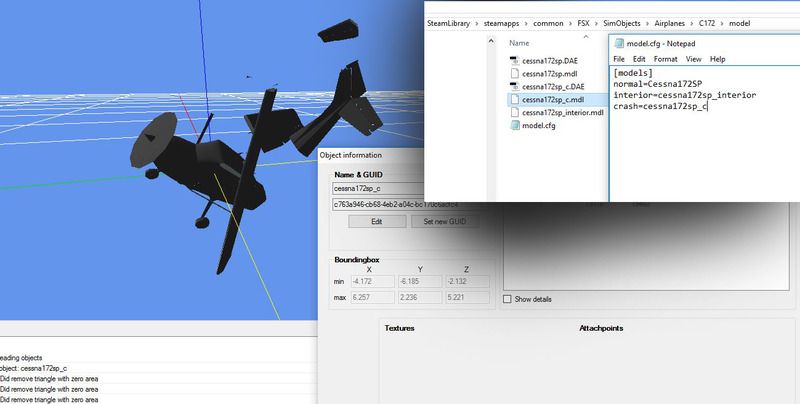Enable the Show details checkbox
Screen dimensions: 800x404
(x=508, y=299)
